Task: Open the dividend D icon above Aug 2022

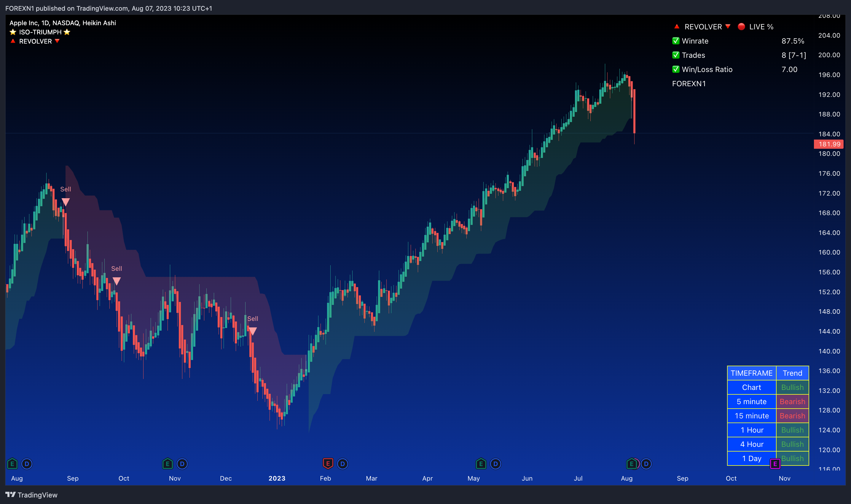Action: [x=27, y=464]
